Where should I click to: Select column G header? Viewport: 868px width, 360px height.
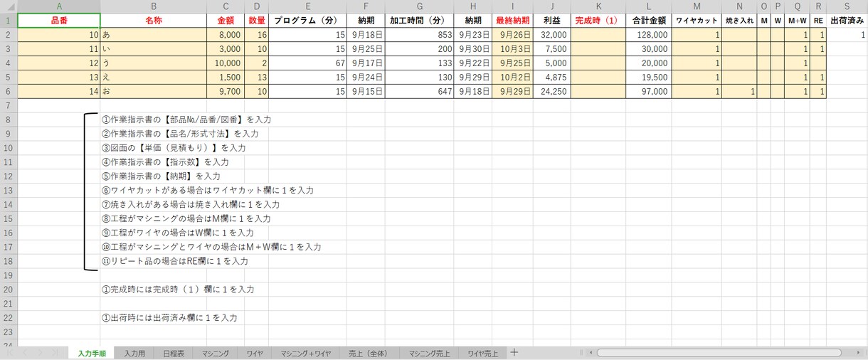pos(420,6)
